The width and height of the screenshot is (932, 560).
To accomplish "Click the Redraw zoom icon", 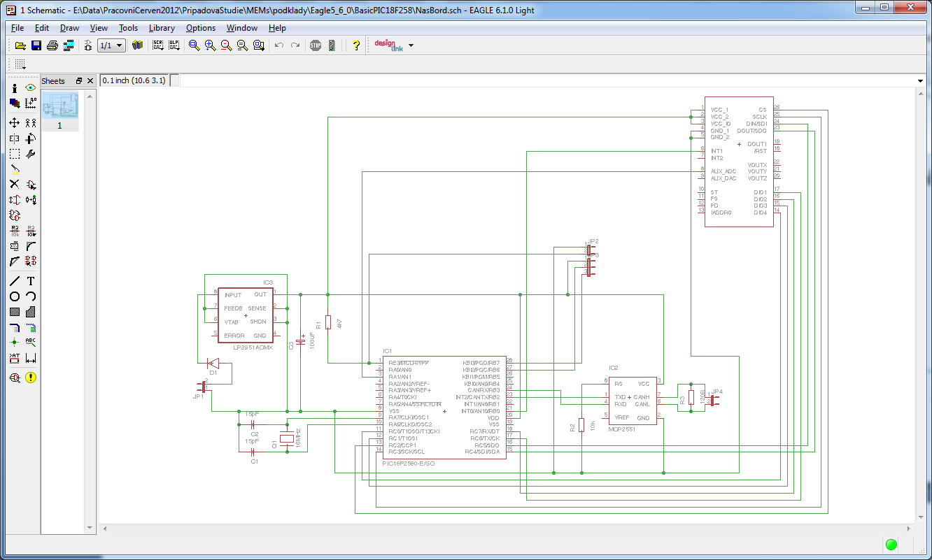I will point(242,45).
